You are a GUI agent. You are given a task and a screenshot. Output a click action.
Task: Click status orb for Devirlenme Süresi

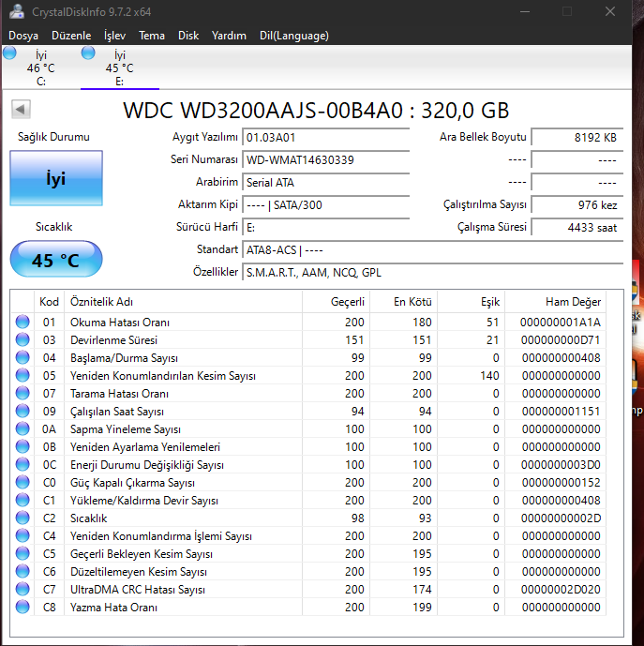pos(22,340)
